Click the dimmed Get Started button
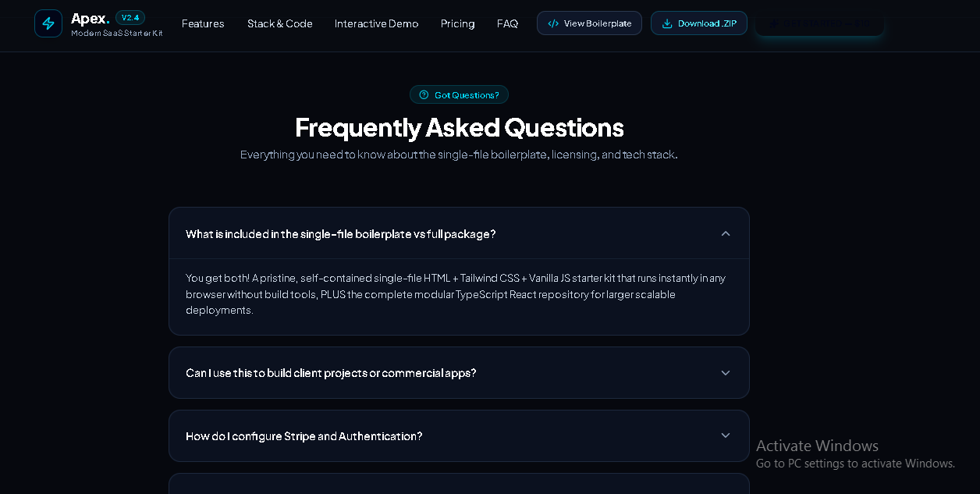 tap(819, 23)
